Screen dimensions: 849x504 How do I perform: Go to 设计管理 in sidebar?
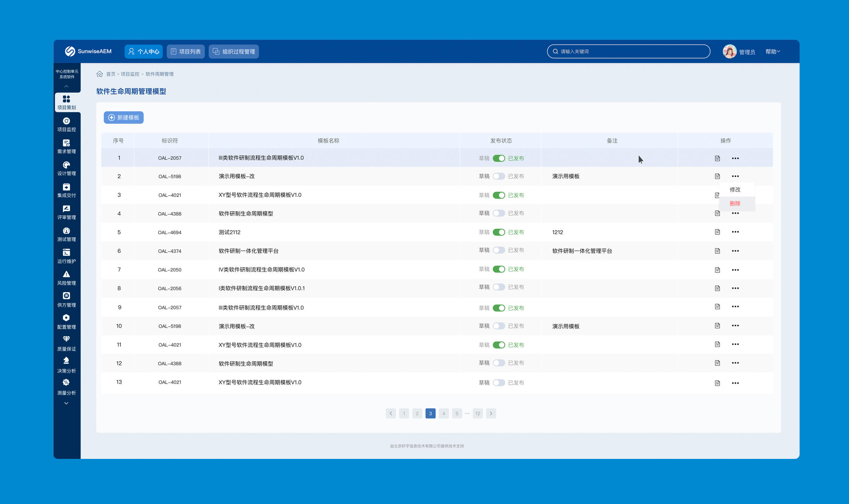point(66,169)
